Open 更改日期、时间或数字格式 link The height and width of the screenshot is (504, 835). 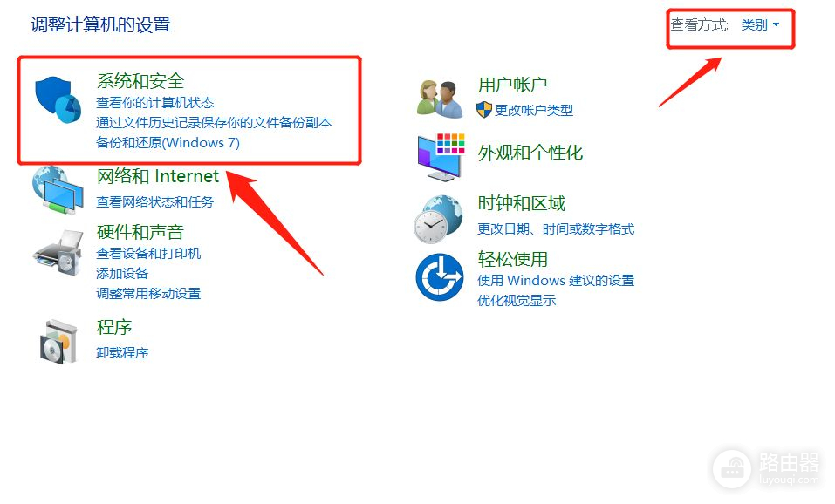(556, 228)
